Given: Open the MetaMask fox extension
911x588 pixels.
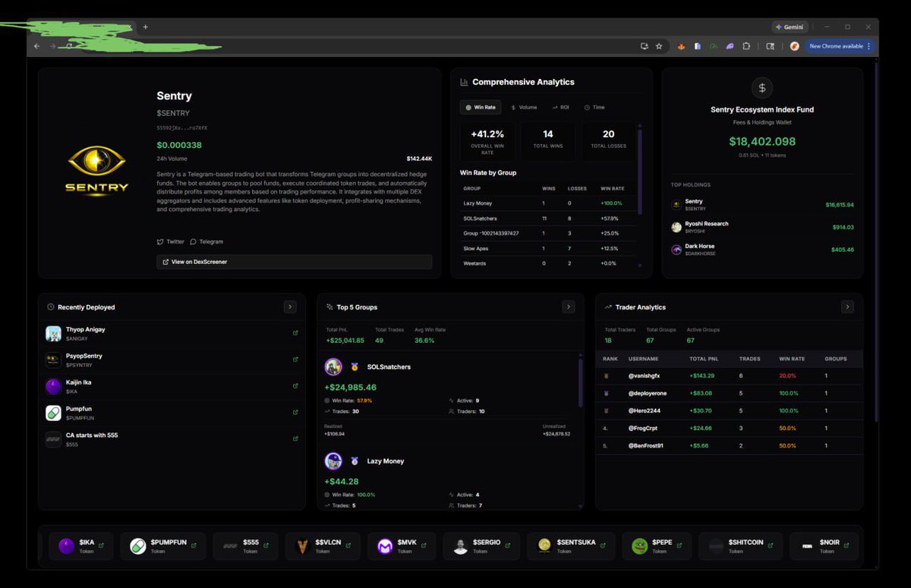Looking at the screenshot, I should 682,46.
